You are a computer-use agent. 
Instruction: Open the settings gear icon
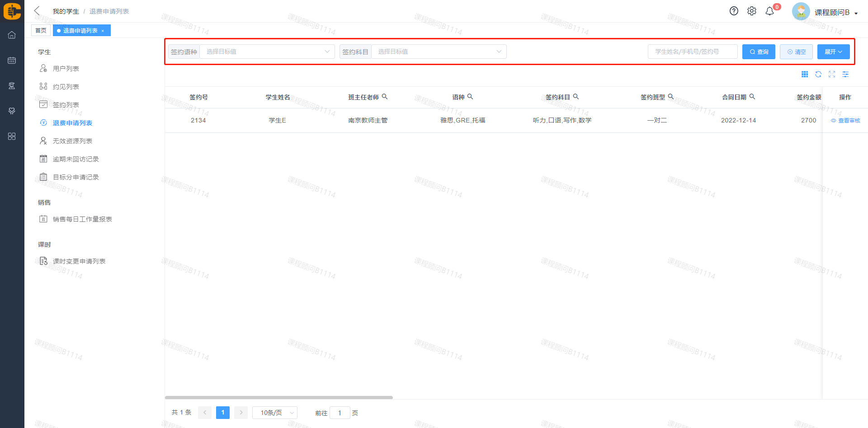(751, 11)
